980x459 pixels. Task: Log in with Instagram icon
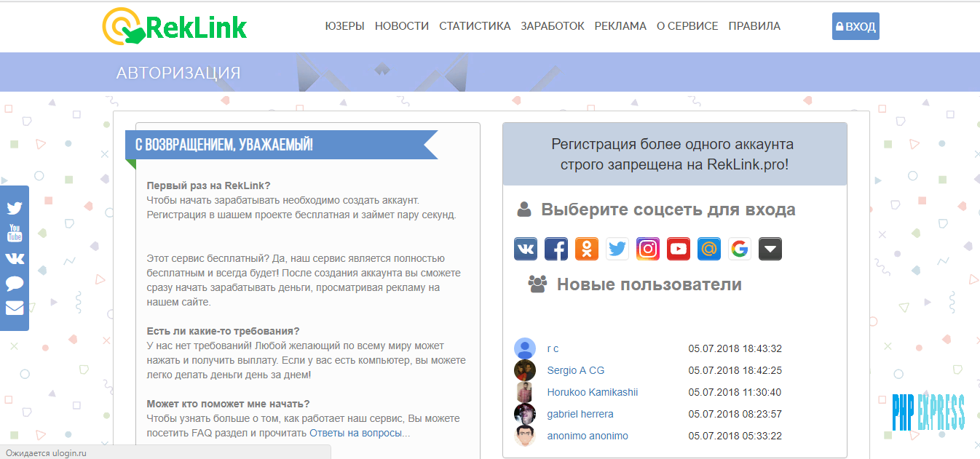(648, 249)
